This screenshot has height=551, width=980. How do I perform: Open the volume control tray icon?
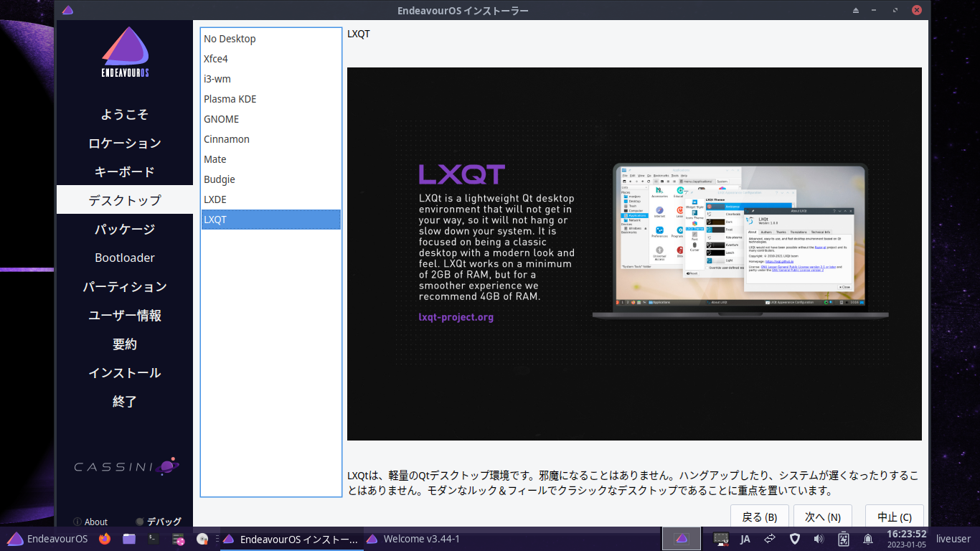pyautogui.click(x=819, y=539)
